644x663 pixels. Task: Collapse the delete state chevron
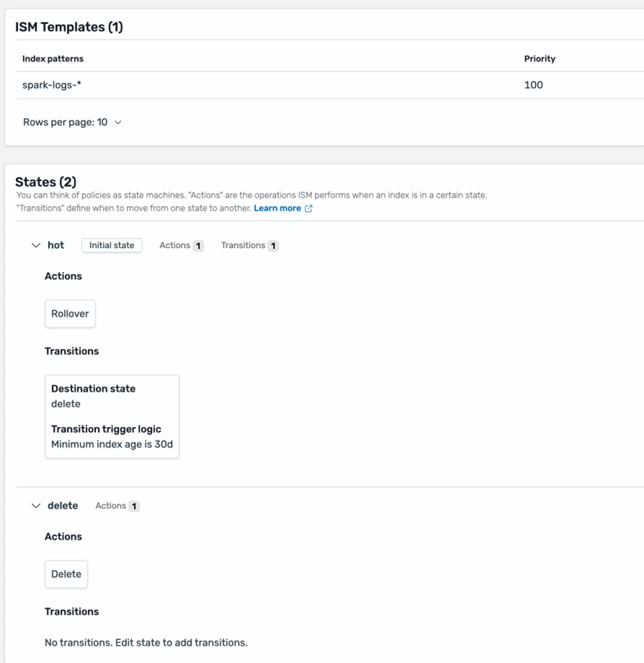36,506
